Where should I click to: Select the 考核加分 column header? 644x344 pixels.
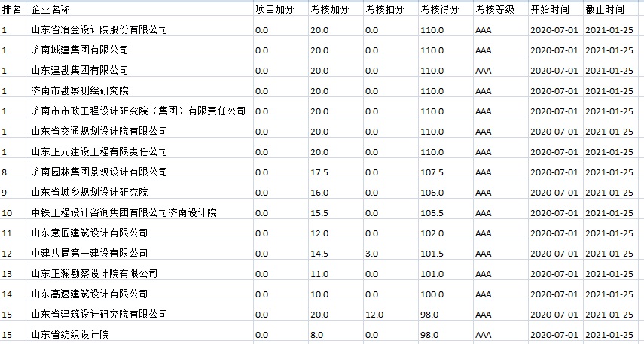(x=326, y=10)
